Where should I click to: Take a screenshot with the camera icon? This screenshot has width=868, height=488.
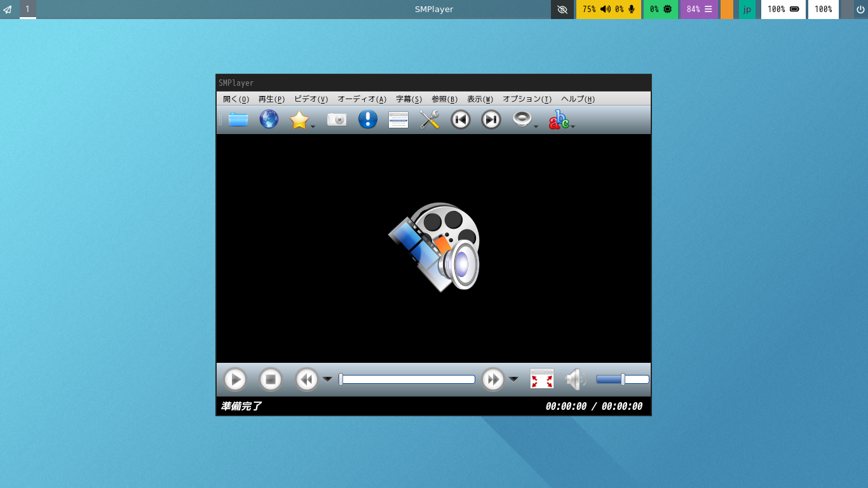pos(336,119)
